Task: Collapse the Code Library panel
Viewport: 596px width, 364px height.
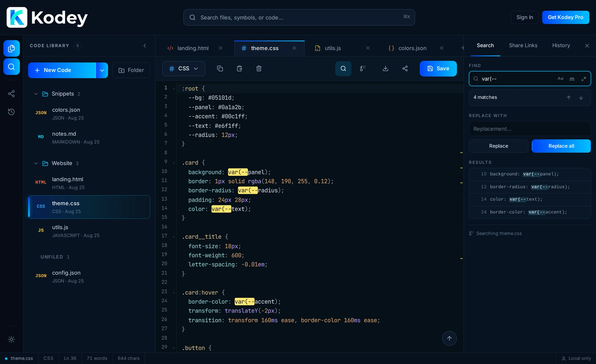Action: click(x=145, y=46)
